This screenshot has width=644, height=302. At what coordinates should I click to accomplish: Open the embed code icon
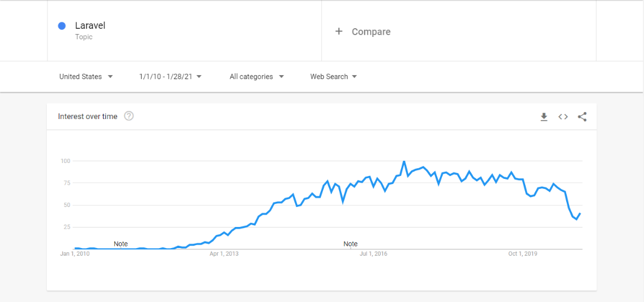(x=563, y=117)
